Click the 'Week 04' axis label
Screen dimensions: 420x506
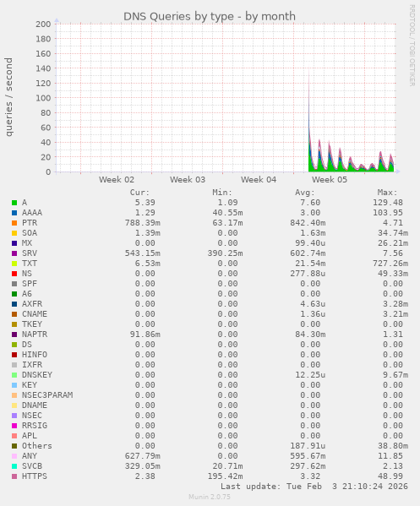[259, 180]
